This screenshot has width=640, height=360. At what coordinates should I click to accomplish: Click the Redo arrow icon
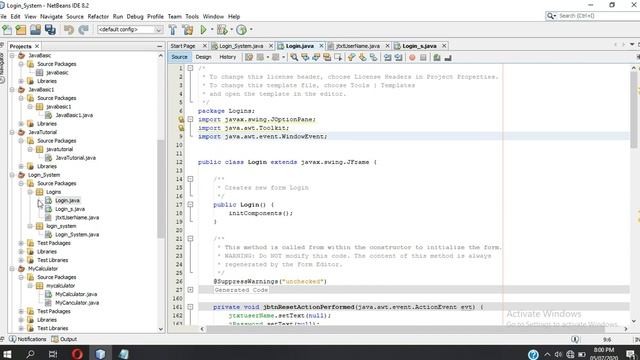coord(83,29)
